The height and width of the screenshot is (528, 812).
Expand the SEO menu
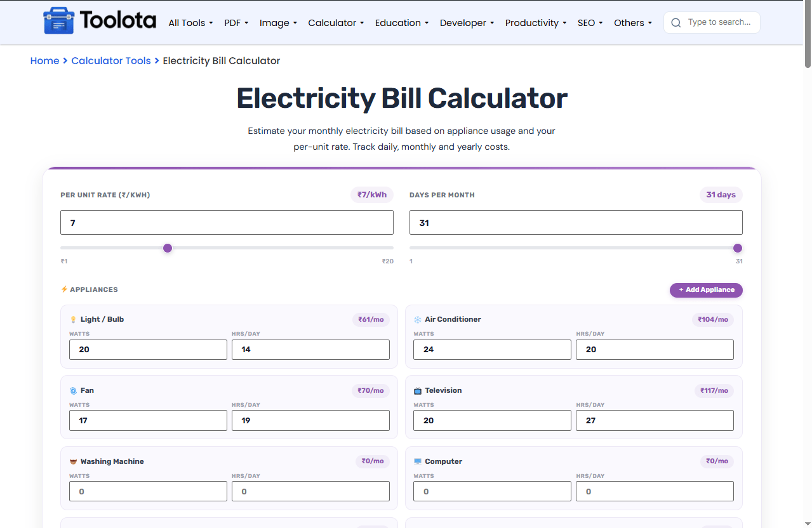tap(590, 23)
